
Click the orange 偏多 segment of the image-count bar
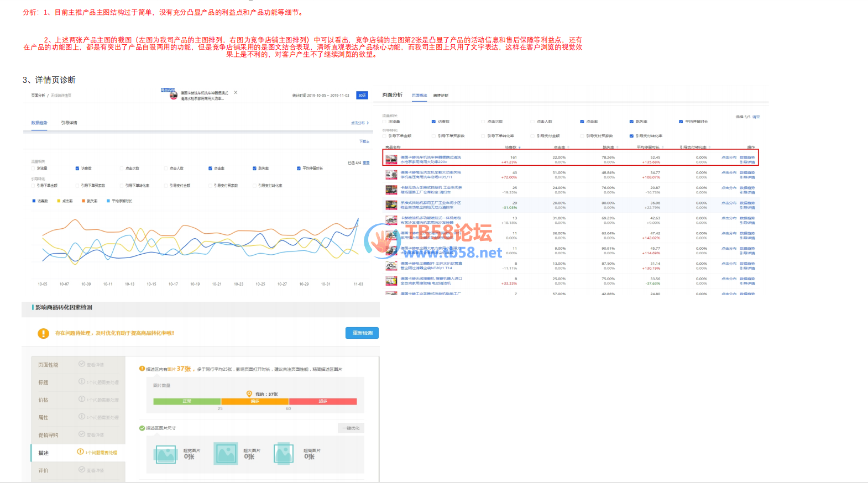pos(255,401)
